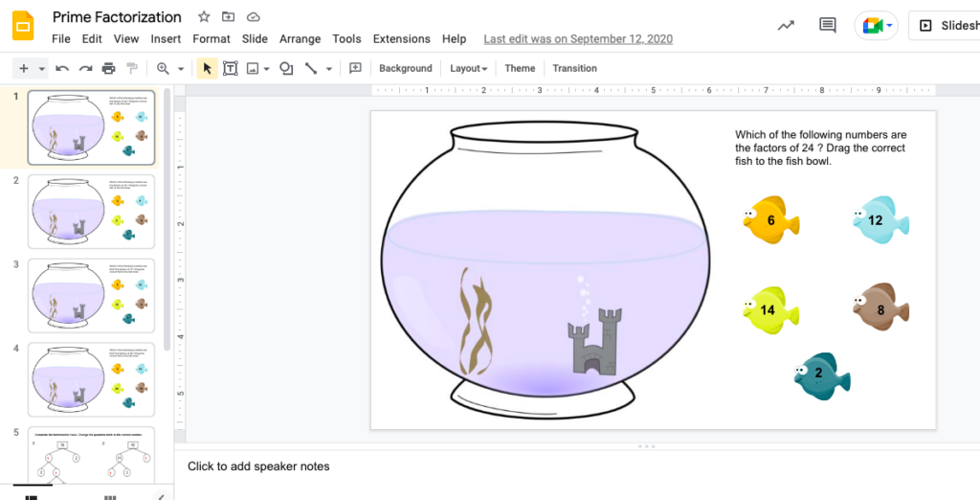Star the Prime Factorization document
Viewport: 980px width, 500px height.
(204, 17)
